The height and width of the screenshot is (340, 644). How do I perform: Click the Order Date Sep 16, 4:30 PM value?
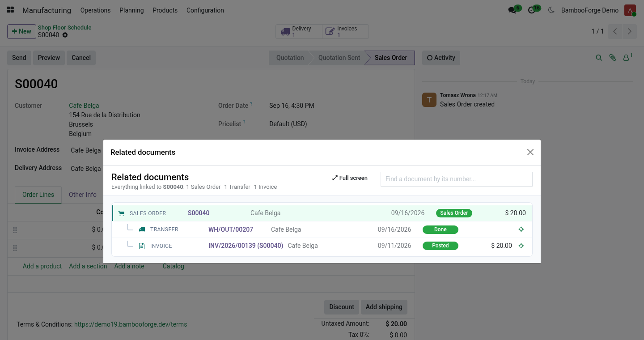coord(292,106)
